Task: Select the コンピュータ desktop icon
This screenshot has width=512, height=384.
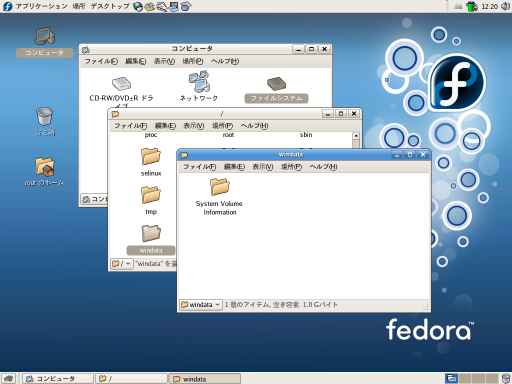Action: click(x=45, y=42)
